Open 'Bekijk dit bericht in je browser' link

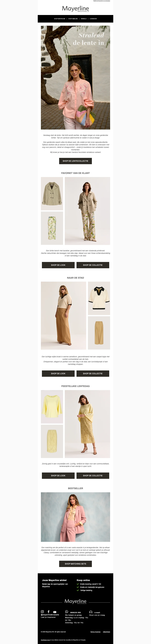[x=102, y=1]
